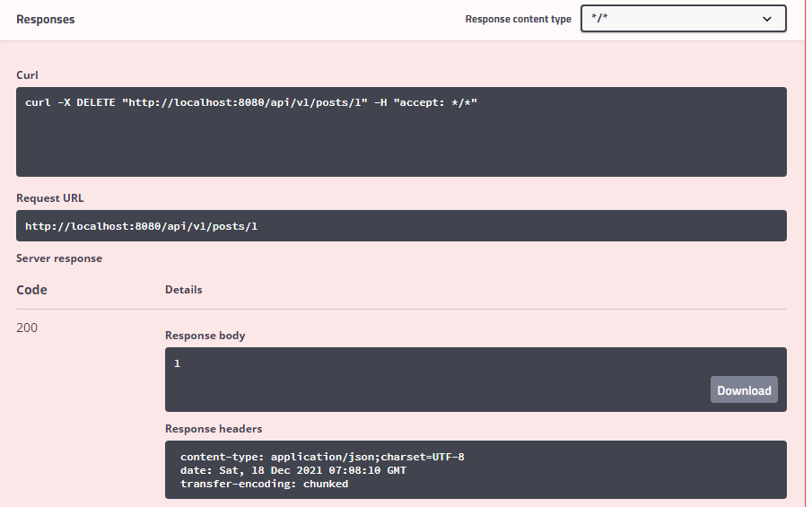Viewport: 812px width, 507px height.
Task: Click the content-type response header line
Action: [x=322, y=457]
